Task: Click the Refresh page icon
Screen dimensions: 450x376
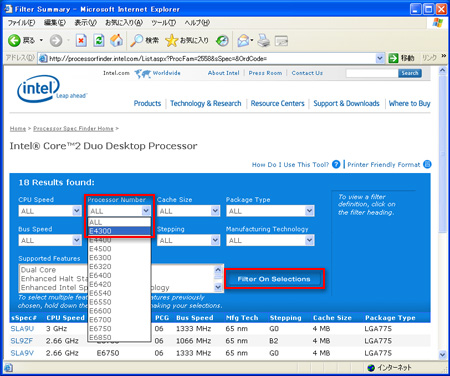Action: [x=99, y=41]
